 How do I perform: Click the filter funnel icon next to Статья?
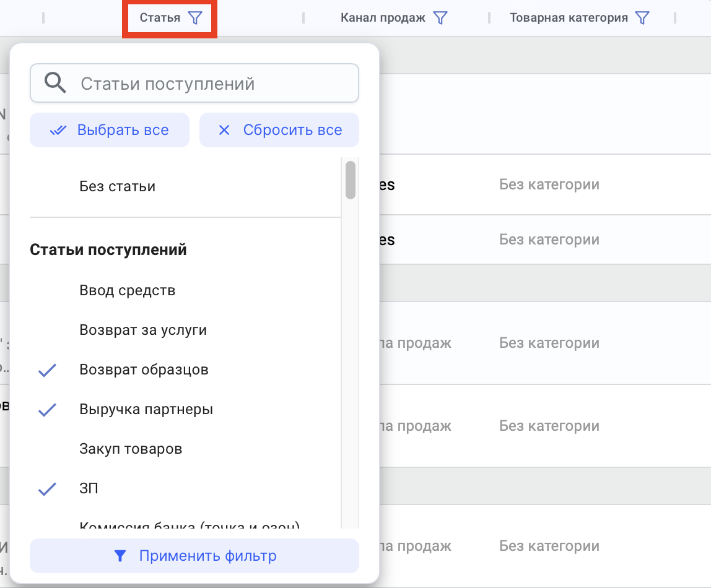(x=195, y=18)
